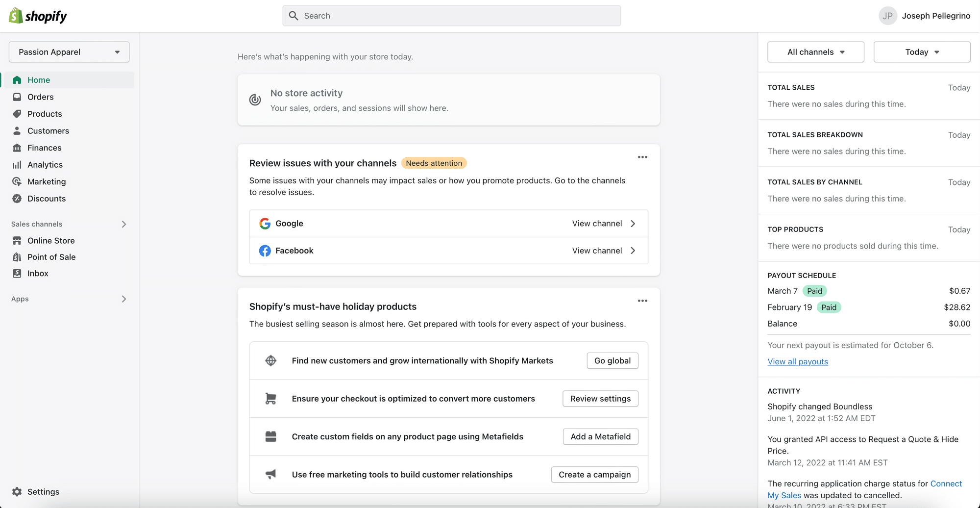Click the shopping cart checkout icon
This screenshot has width=980, height=508.
pyautogui.click(x=271, y=399)
